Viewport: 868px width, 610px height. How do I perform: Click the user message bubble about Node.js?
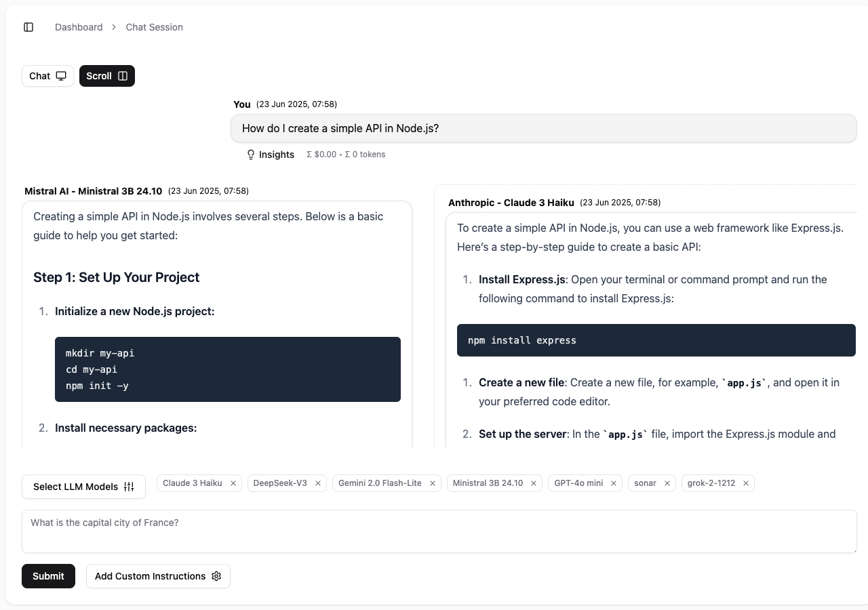coord(543,128)
